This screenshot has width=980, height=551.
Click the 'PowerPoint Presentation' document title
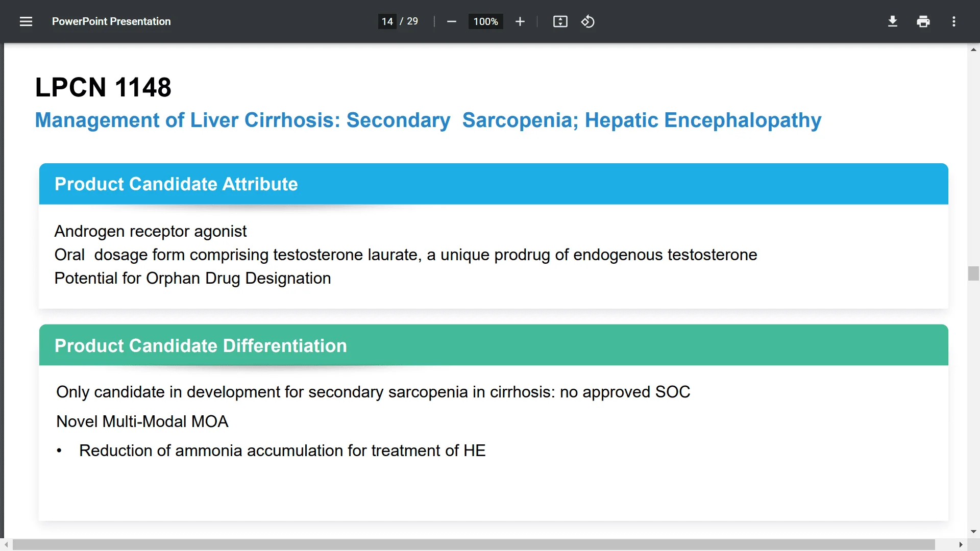point(111,21)
